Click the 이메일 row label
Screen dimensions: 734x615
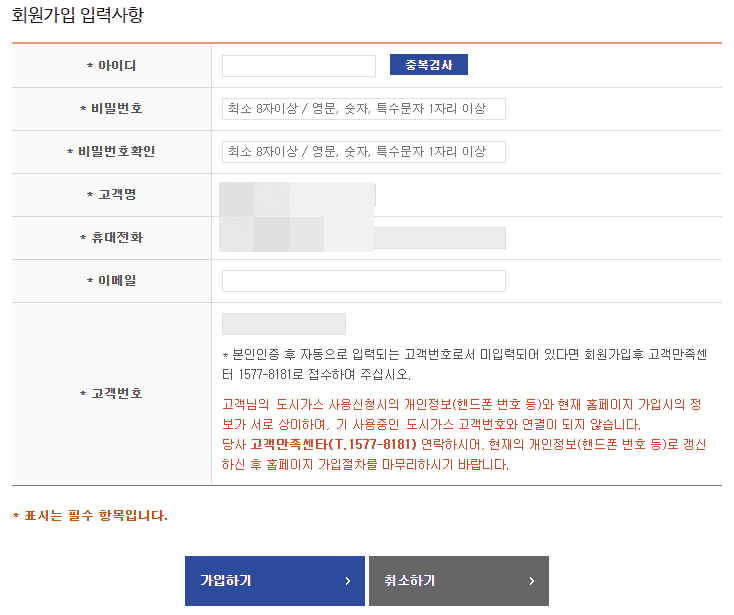click(x=112, y=281)
